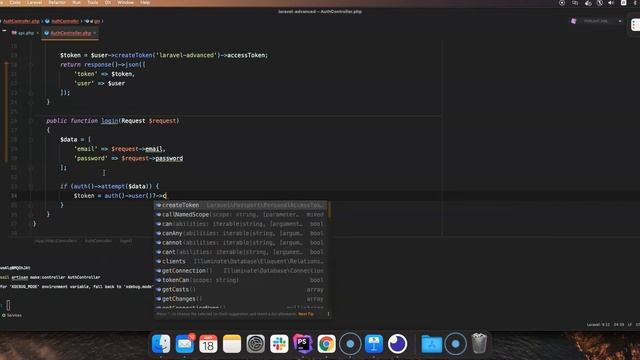Open the Help menu

tap(145, 2)
